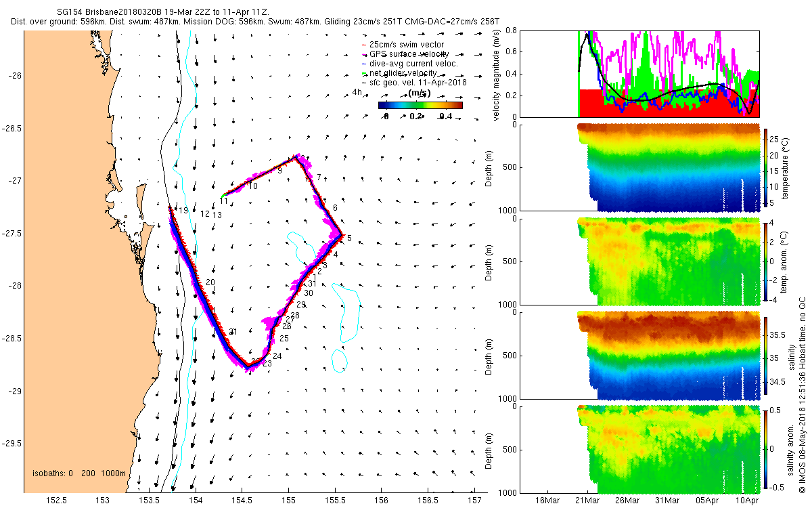Screen dimensions: 812x508
Task: Click the '4h' label near the legend
Action: tap(357, 92)
